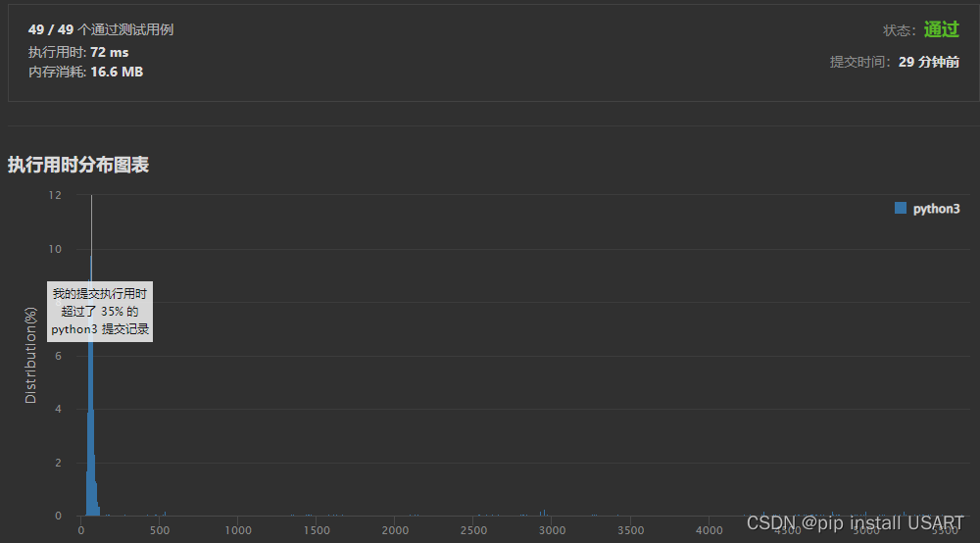The height and width of the screenshot is (543, 980).
Task: Click the 72 ms execution time value
Action: (109, 52)
